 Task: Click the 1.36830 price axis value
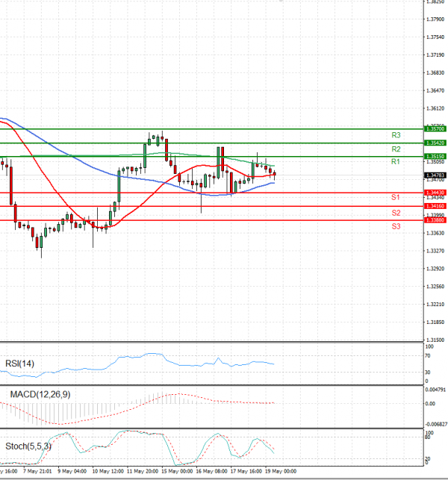[435, 72]
